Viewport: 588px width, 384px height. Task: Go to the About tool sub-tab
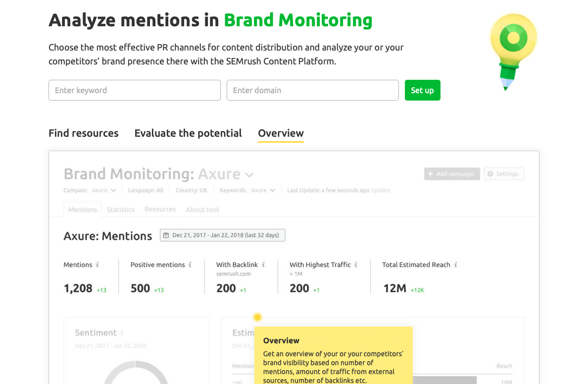point(202,210)
